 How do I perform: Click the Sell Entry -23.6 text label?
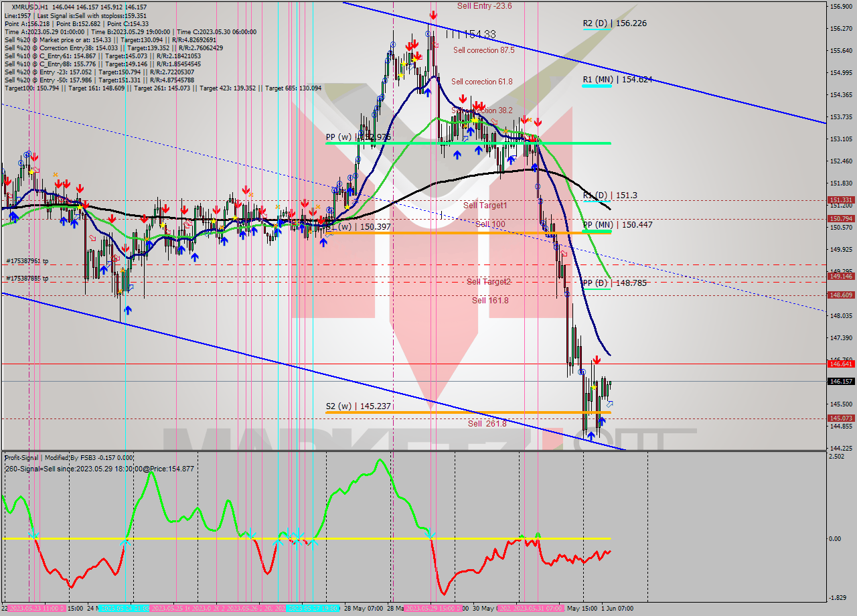(x=484, y=6)
